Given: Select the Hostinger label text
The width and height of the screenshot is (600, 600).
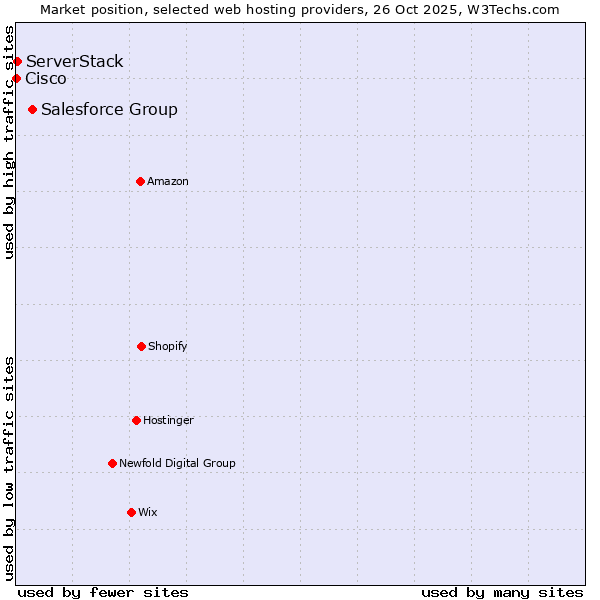Looking at the screenshot, I should pos(168,420).
